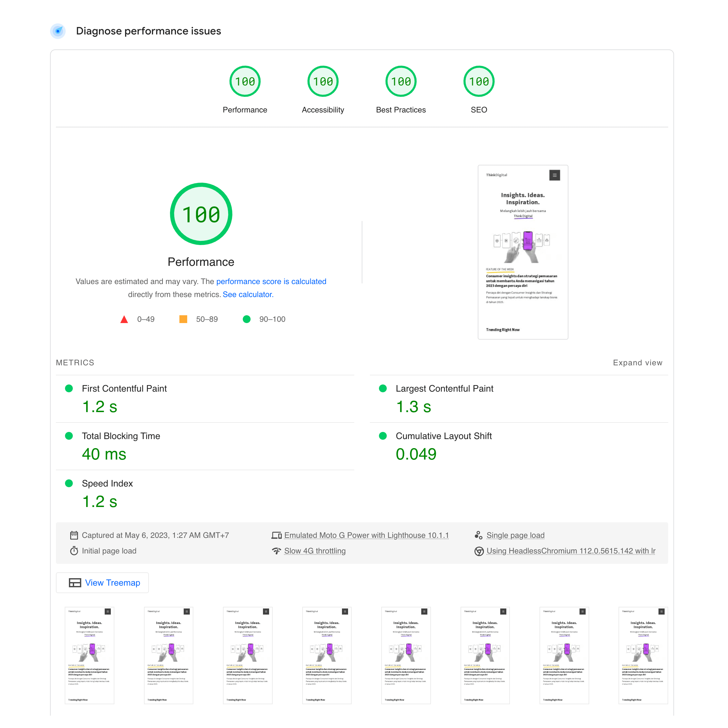This screenshot has height=728, width=728.
Task: Click the Lighthouse diagnose icon beside the heading
Action: [x=58, y=31]
